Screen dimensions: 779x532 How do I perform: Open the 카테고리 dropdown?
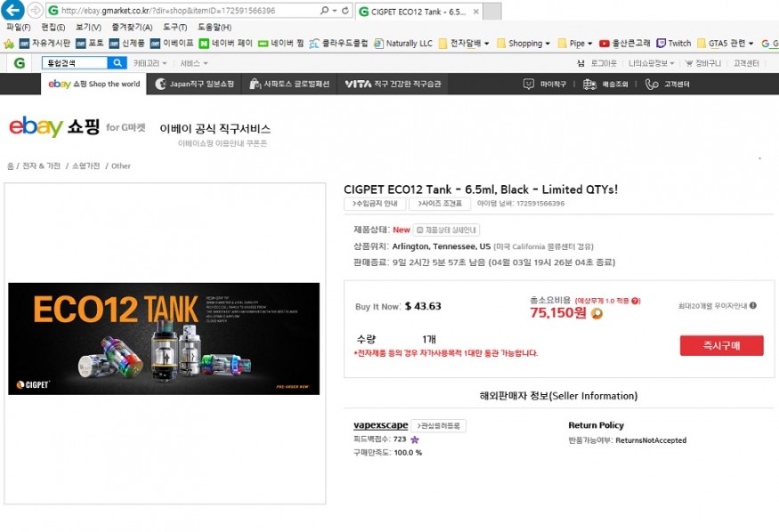[x=146, y=63]
